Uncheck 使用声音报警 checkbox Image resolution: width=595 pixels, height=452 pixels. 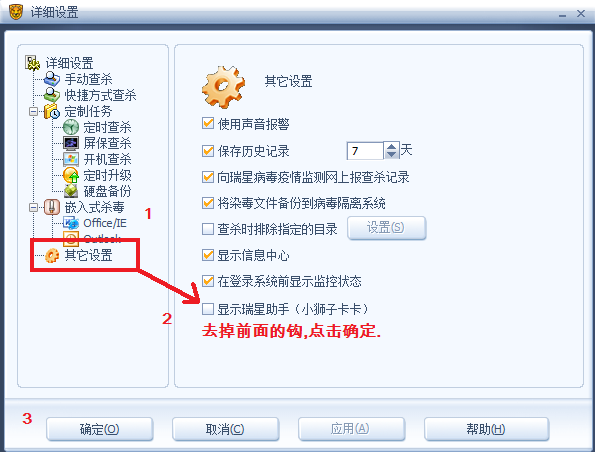pyautogui.click(x=208, y=123)
